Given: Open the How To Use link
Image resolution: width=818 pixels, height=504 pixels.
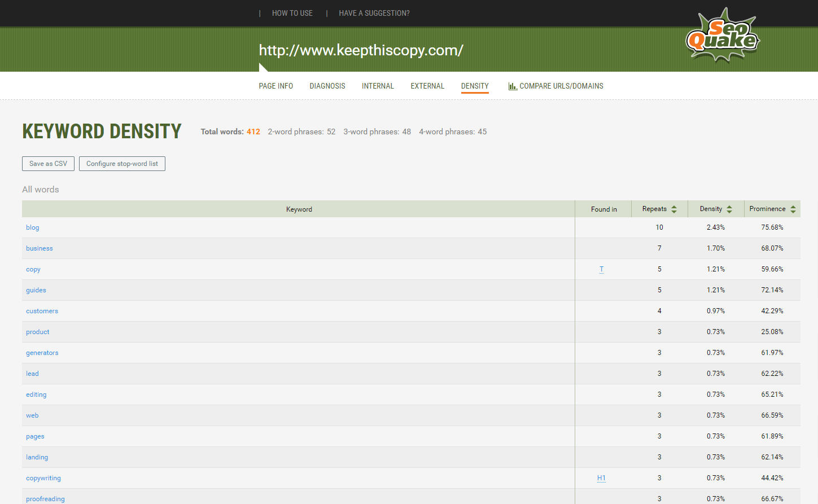Looking at the screenshot, I should coord(292,13).
